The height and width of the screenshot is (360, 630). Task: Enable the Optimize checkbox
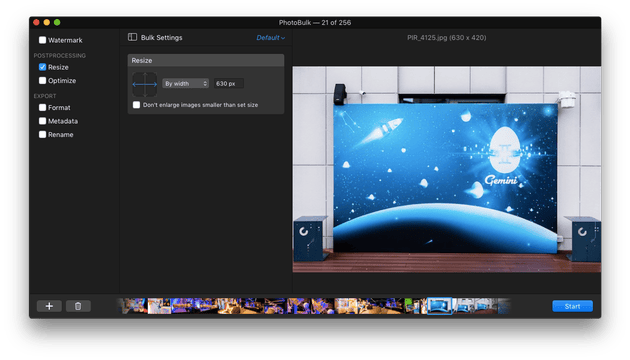pyautogui.click(x=42, y=80)
